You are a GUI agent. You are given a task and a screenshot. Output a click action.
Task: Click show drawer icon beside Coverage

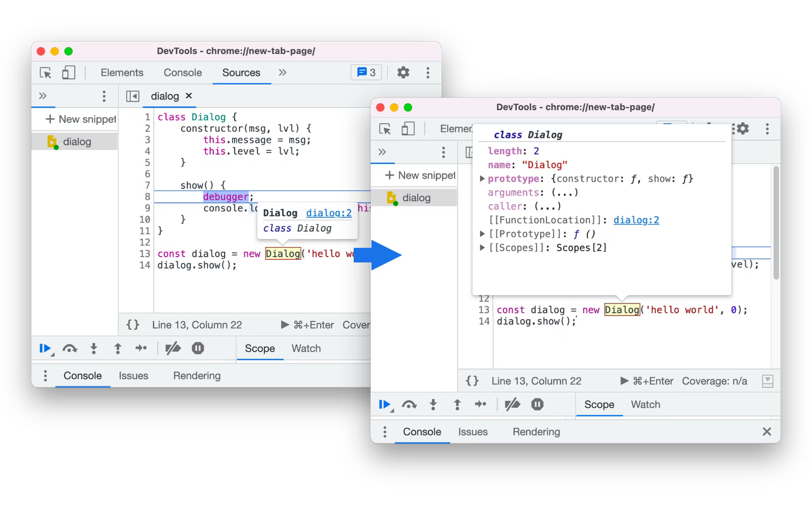click(768, 381)
